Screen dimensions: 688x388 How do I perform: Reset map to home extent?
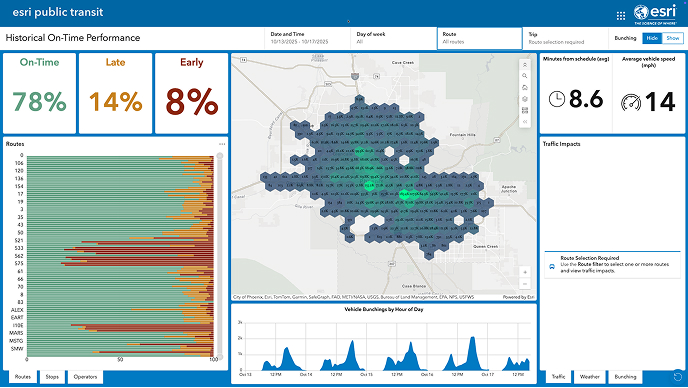pos(525,87)
